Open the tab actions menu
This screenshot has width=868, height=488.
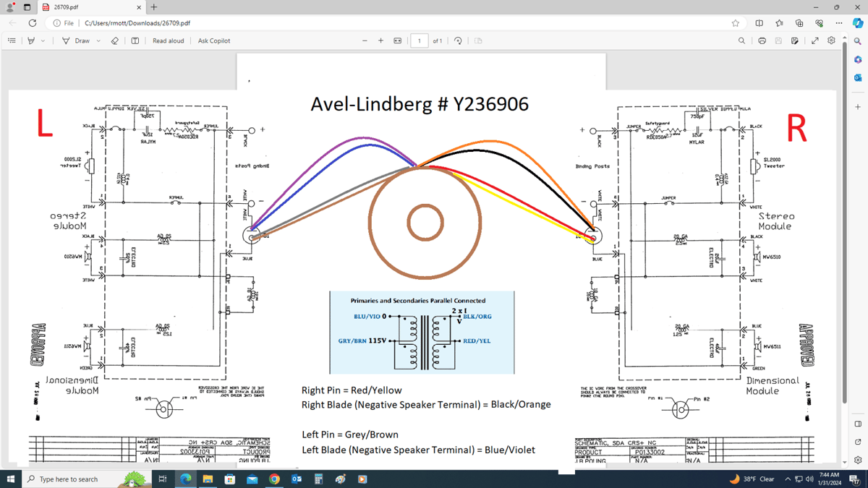tap(27, 7)
